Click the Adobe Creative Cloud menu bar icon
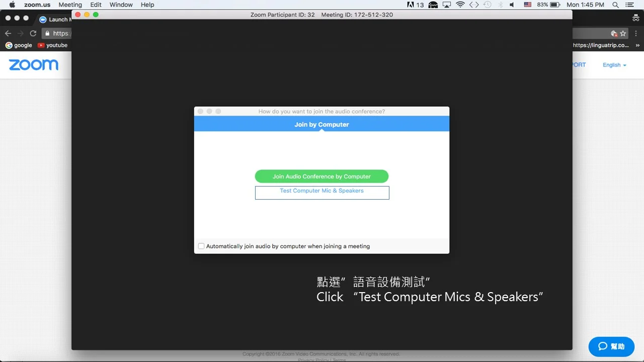Image resolution: width=644 pixels, height=362 pixels. coord(416,5)
